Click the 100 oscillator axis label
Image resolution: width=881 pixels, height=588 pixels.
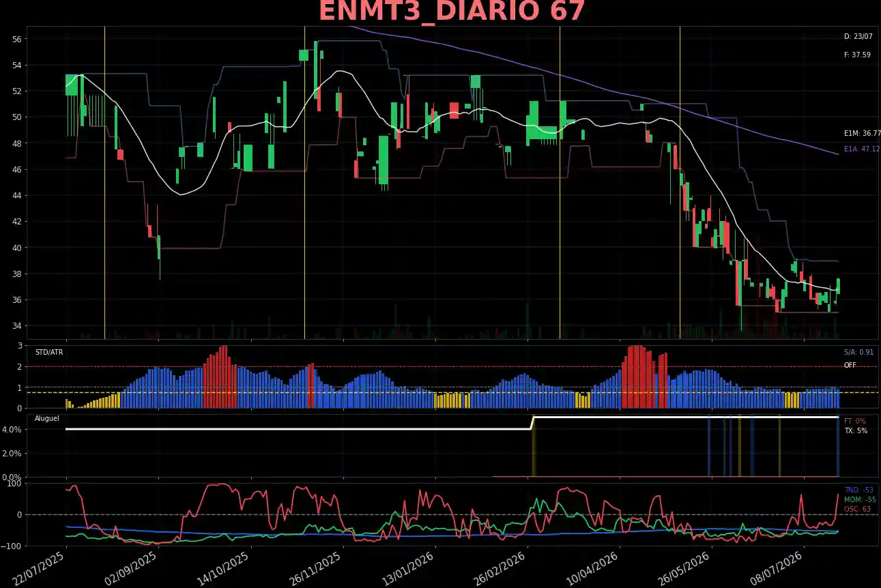(15, 484)
